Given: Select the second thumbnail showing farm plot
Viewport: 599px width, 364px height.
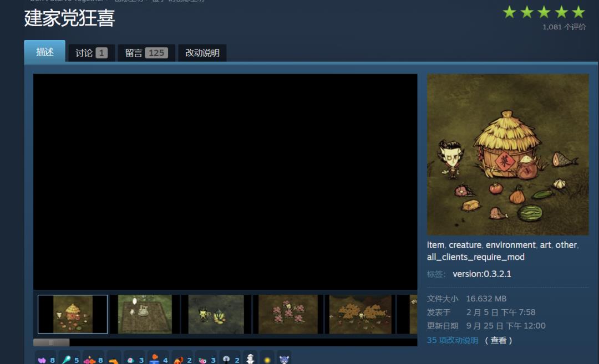Looking at the screenshot, I should 144,314.
